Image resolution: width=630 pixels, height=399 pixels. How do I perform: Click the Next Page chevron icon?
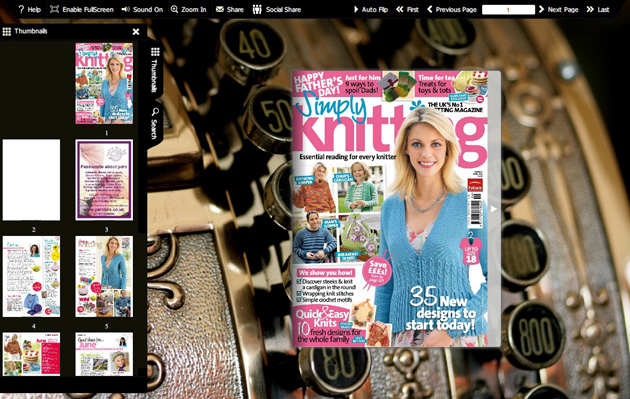[x=541, y=9]
